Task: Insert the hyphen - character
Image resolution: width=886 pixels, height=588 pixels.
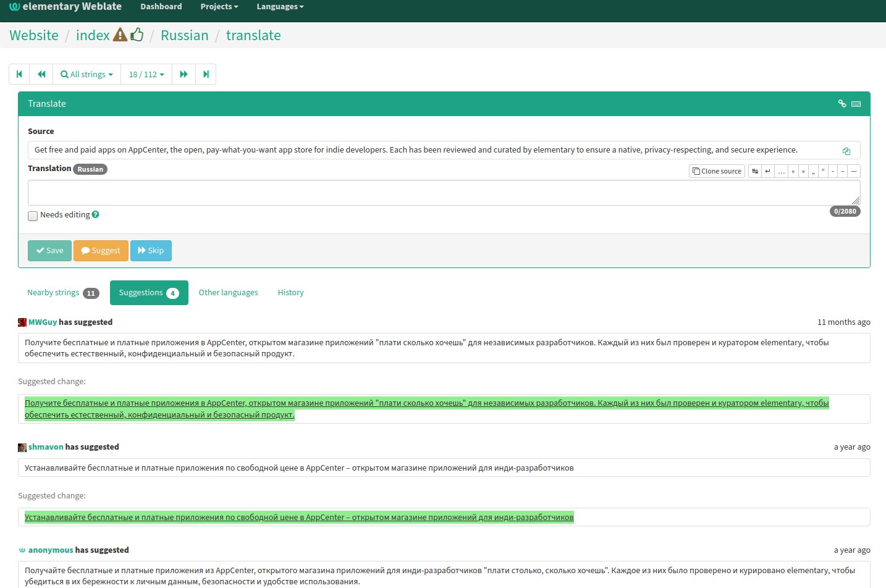Action: click(833, 171)
